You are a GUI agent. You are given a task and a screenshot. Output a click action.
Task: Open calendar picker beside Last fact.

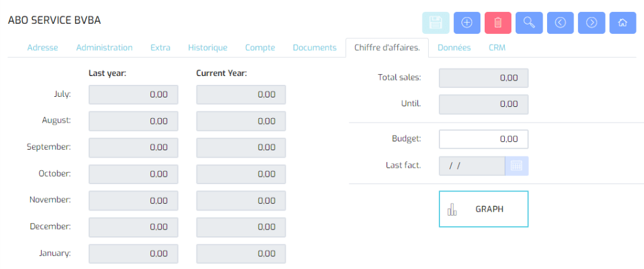[x=516, y=166]
